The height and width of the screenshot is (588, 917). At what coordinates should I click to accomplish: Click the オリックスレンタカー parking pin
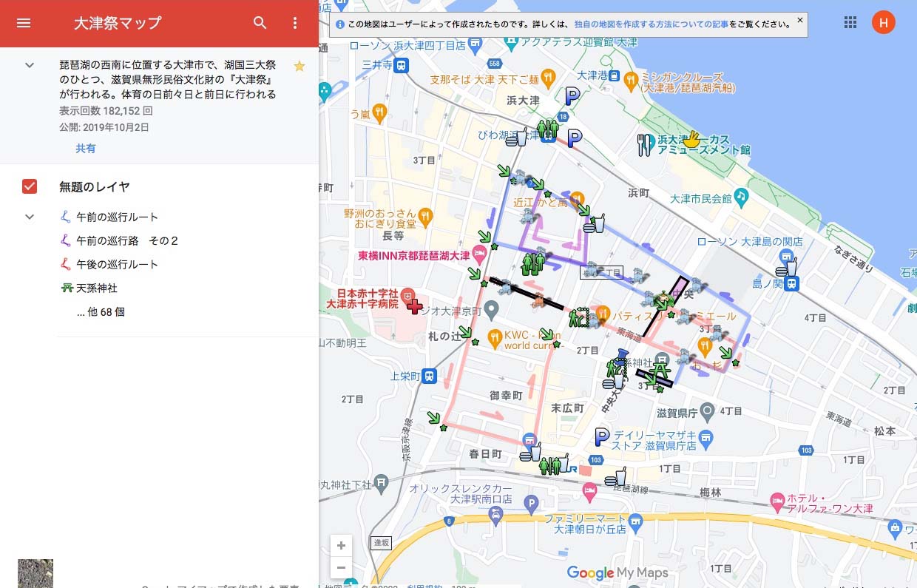[530, 504]
